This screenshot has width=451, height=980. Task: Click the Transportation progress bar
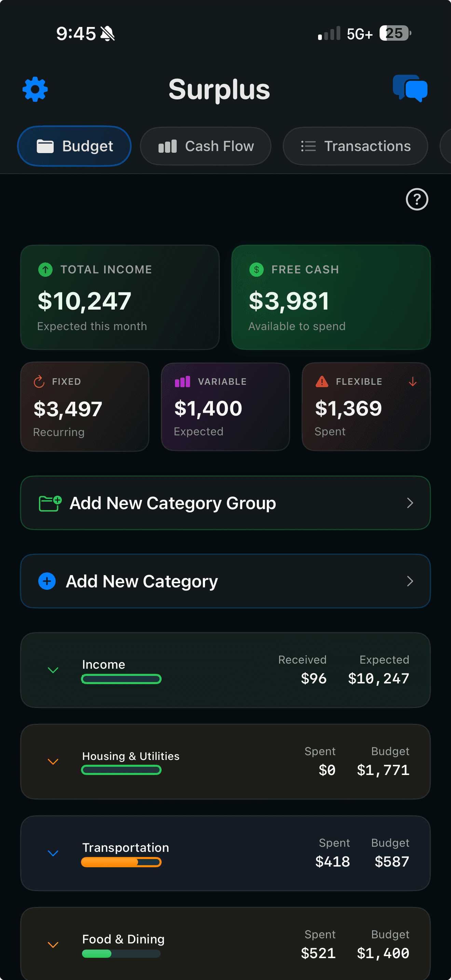pos(121,862)
